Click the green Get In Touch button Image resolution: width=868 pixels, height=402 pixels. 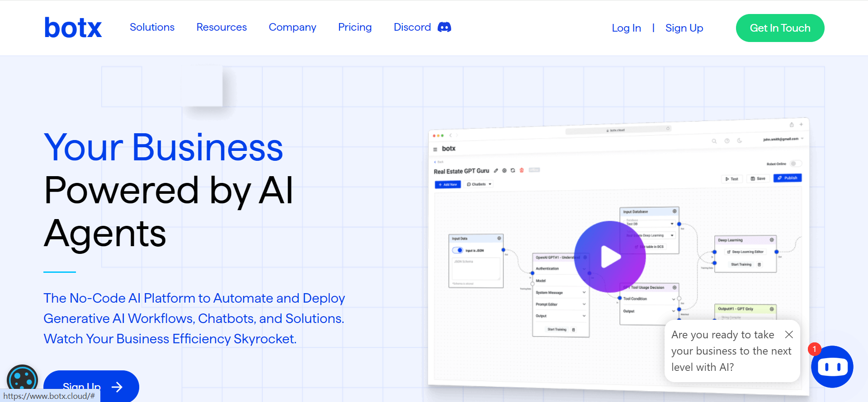coord(780,28)
